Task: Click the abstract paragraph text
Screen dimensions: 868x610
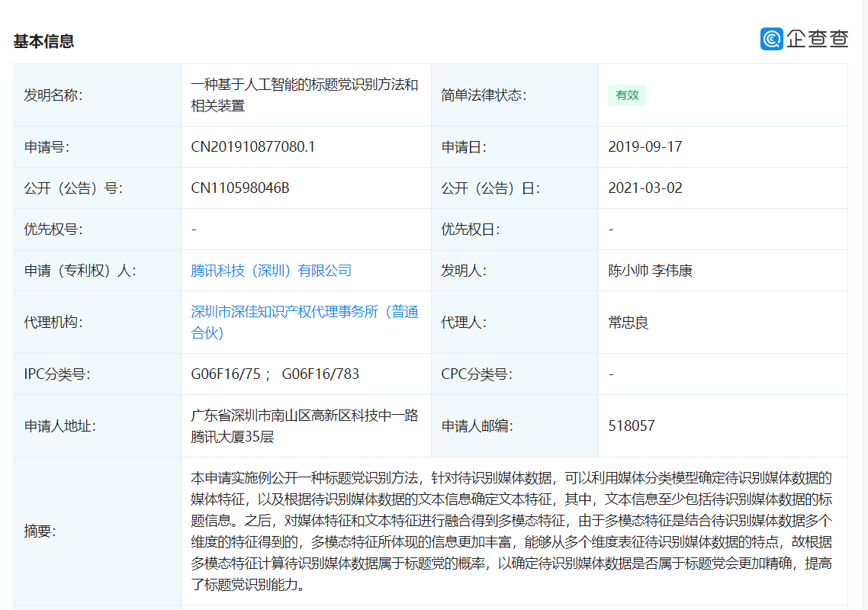Action: pyautogui.click(x=511, y=531)
